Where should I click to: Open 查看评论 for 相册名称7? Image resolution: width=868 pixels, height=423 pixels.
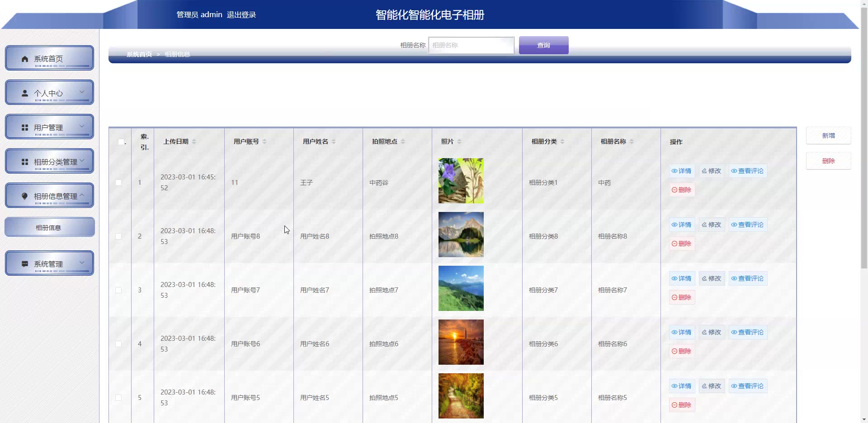coord(748,278)
